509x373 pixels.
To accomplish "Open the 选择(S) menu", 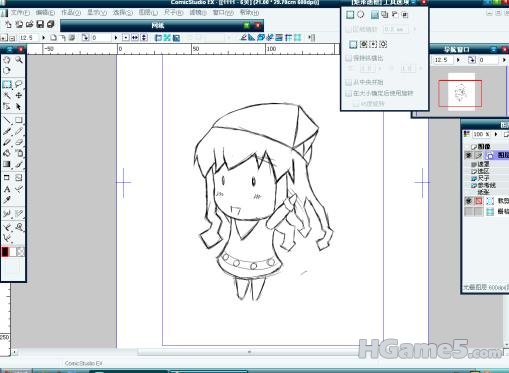I will [x=123, y=13].
